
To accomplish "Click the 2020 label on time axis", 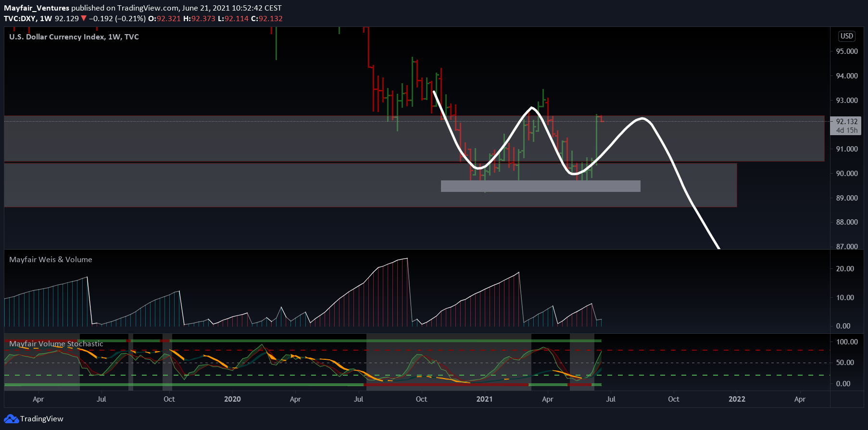I will point(232,399).
